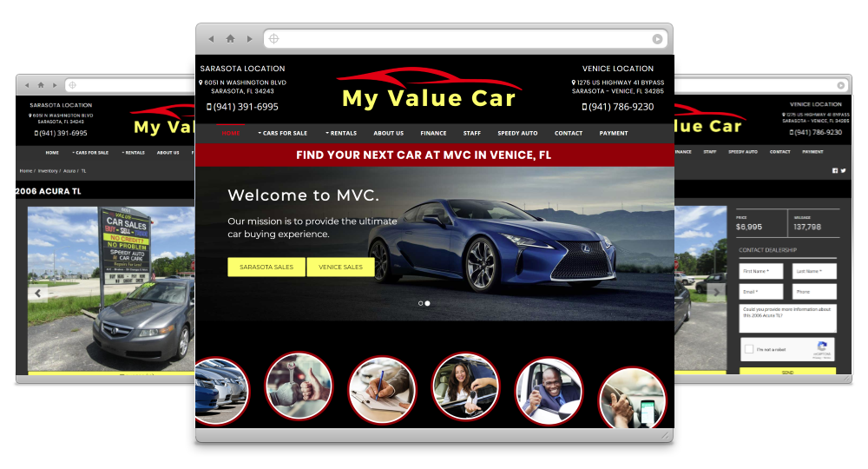
Task: Open the ABOUT US page in the front window
Action: pyautogui.click(x=389, y=134)
